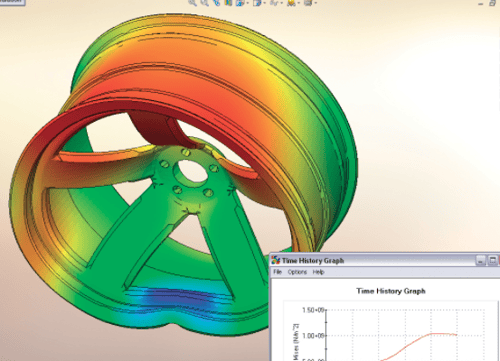Click the Display Style toolbar icon
Screen dimensions: 500x361
(x=257, y=3)
